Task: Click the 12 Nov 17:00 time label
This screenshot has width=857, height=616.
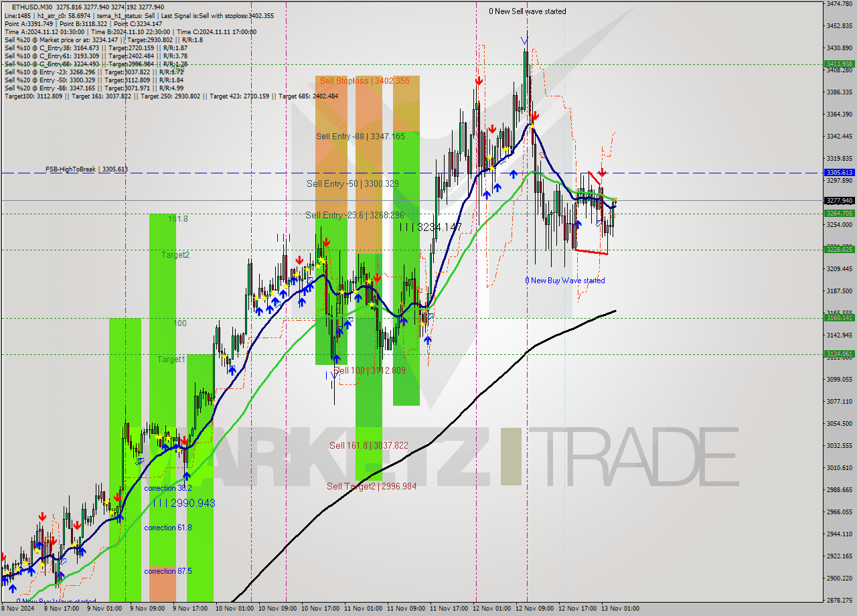Action: point(578,609)
